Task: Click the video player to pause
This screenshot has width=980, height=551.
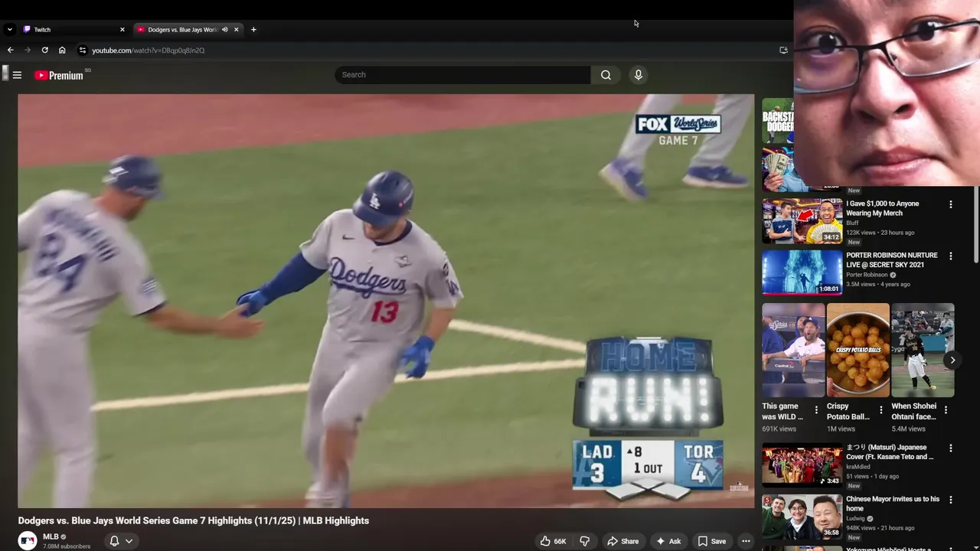Action: [x=386, y=301]
